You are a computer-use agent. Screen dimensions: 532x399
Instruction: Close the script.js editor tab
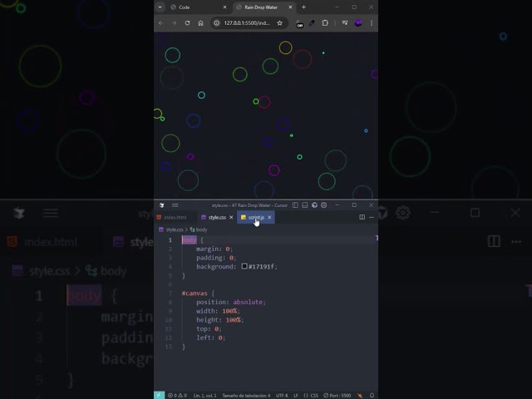tap(269, 218)
